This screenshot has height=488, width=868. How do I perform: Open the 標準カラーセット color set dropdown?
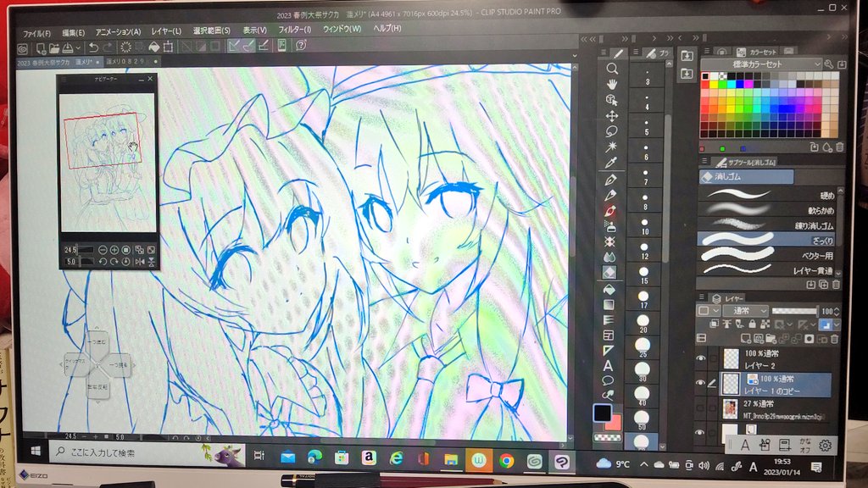(x=760, y=64)
